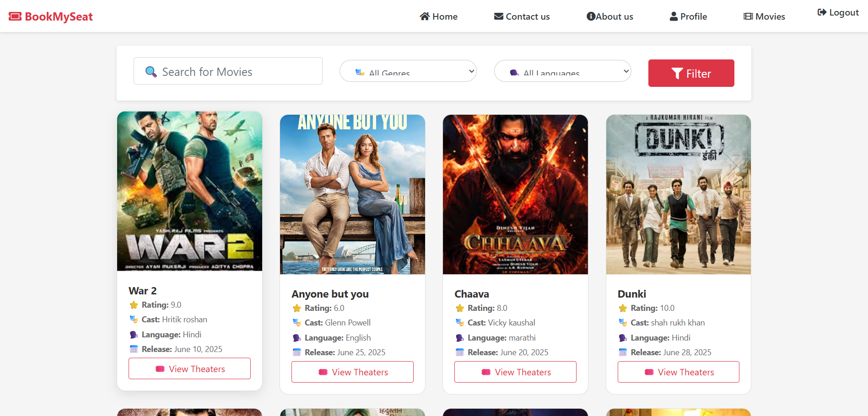Click the sign-out arrow icon by Logout
The height and width of the screenshot is (416, 868).
coord(822,12)
